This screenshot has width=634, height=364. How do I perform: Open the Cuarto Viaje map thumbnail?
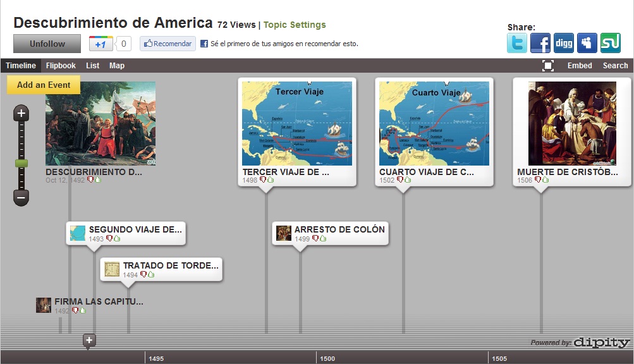click(434, 123)
